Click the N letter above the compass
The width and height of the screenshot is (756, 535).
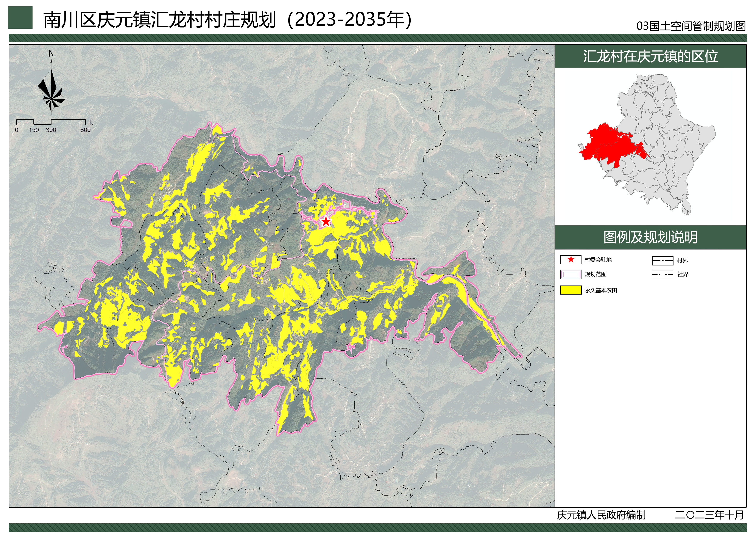pos(51,53)
